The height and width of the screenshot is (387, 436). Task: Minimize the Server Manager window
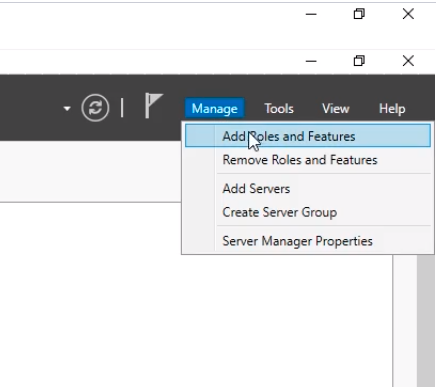[x=311, y=61]
